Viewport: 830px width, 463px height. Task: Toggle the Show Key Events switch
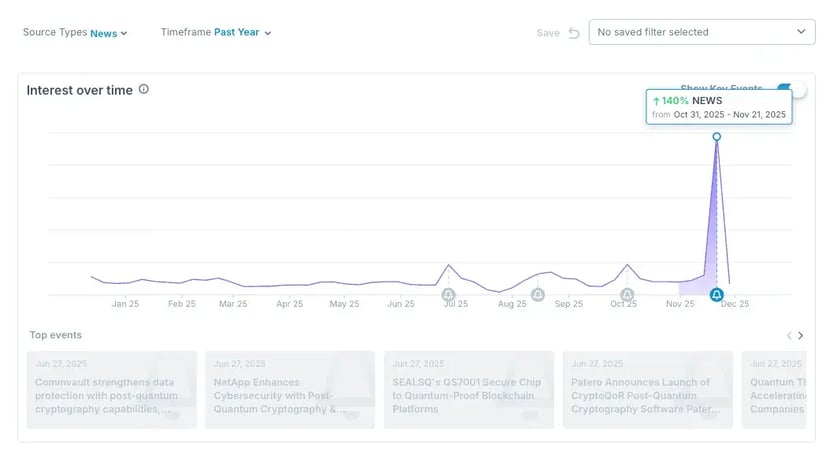790,90
